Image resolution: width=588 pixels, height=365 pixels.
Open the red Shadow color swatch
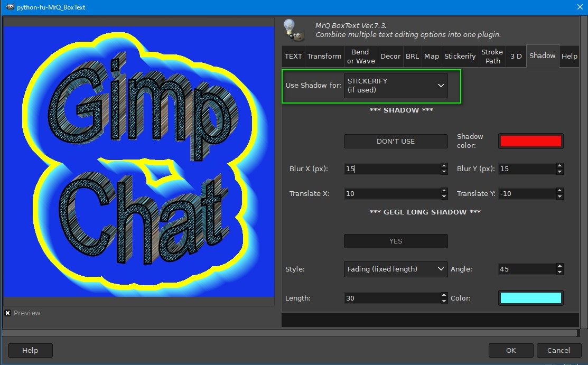(x=530, y=141)
